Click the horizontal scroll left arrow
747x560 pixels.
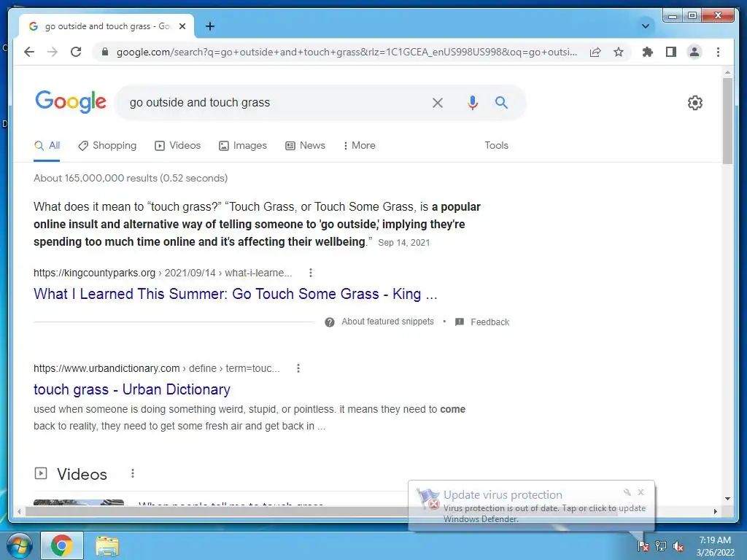click(18, 511)
